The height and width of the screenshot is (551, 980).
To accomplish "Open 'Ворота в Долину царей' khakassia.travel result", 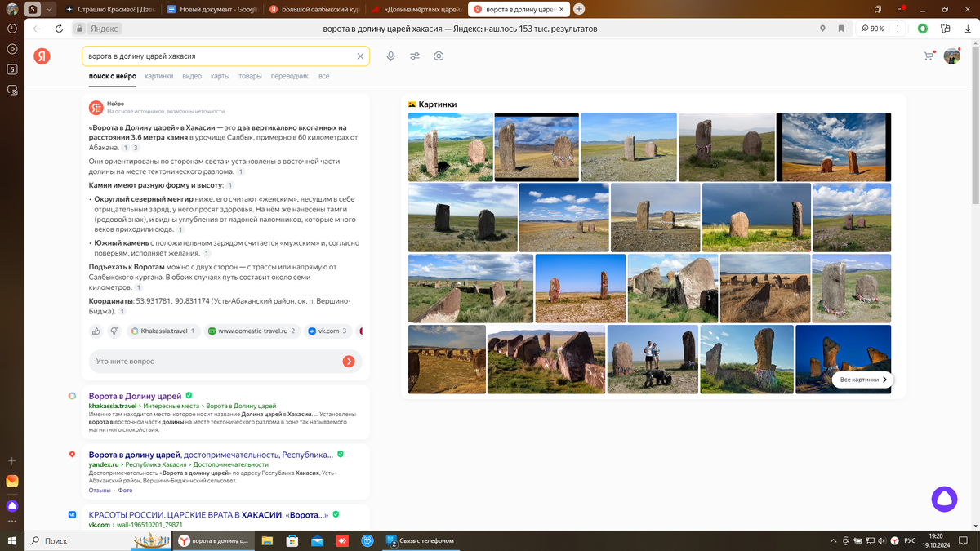I will (x=135, y=396).
